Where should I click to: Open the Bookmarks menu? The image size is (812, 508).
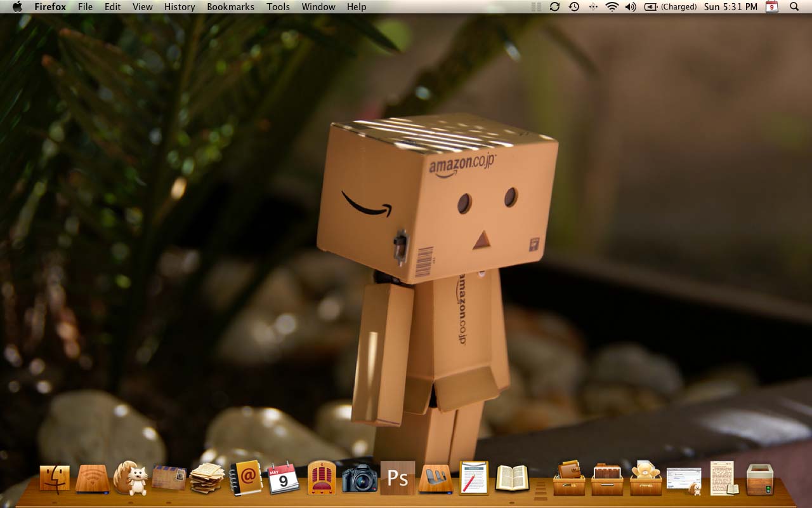point(230,7)
